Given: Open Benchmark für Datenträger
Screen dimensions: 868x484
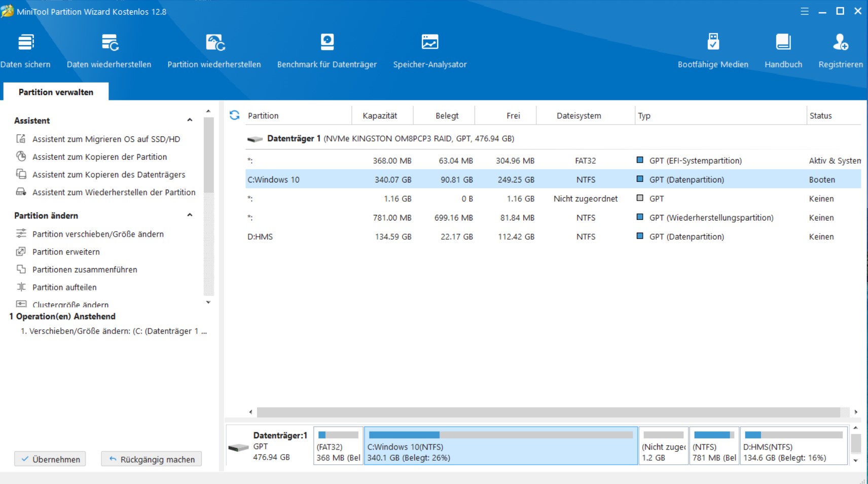Looking at the screenshot, I should point(327,51).
